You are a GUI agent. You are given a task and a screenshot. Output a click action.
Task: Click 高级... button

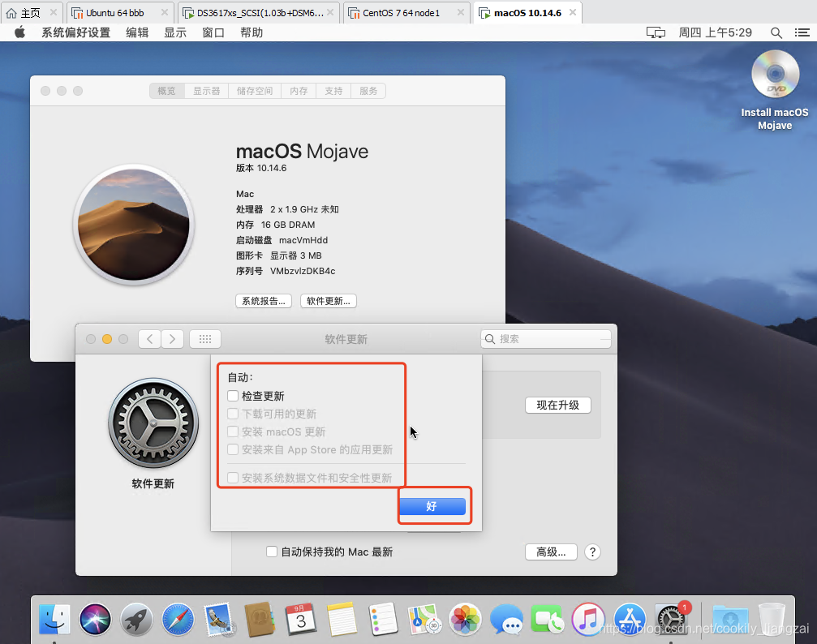click(x=551, y=552)
